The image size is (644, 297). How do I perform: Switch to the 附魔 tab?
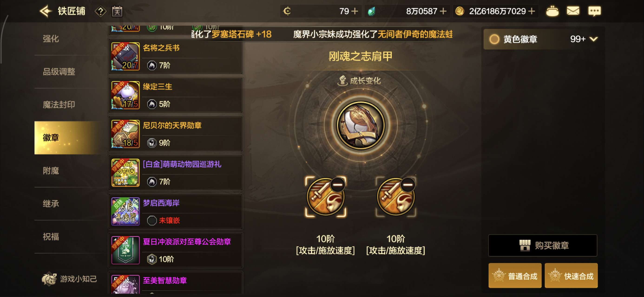click(x=51, y=171)
